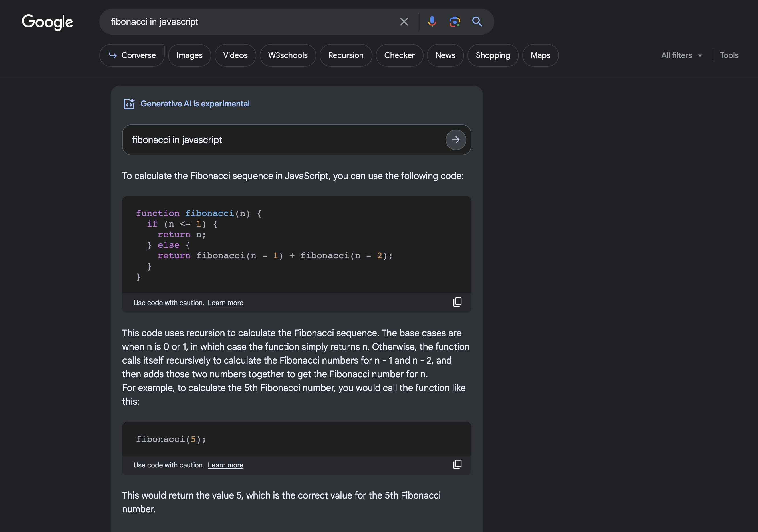Switch to Images results
Viewport: 758px width, 532px height.
point(189,55)
